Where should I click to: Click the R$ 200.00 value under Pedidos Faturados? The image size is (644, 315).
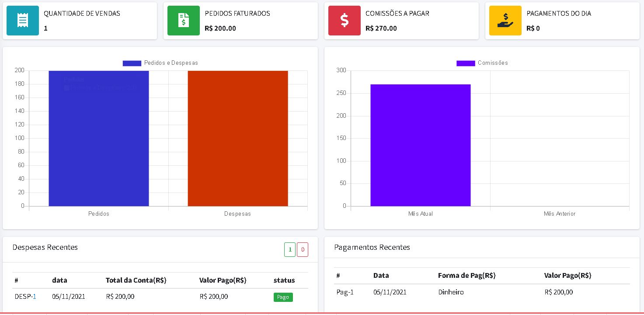point(220,28)
